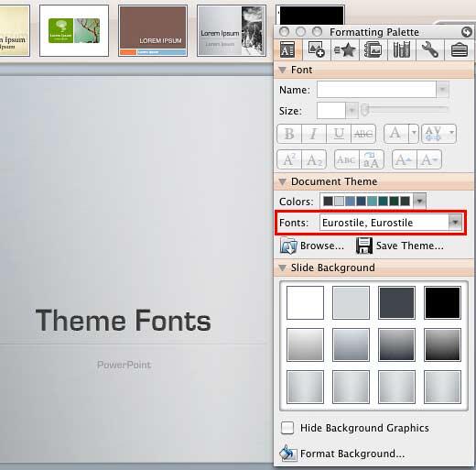Toggle Superscript formatting
Screen dimensions: 476x470
point(289,159)
